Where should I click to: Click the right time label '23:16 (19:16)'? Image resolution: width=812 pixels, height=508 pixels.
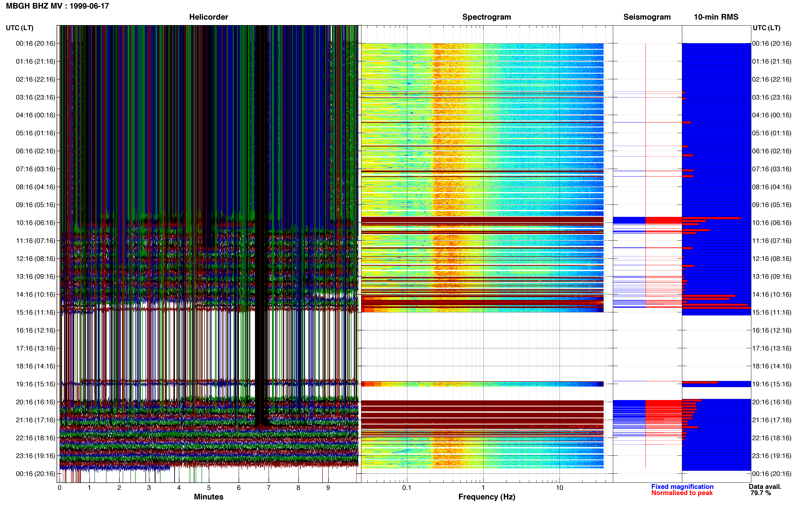[772, 456]
